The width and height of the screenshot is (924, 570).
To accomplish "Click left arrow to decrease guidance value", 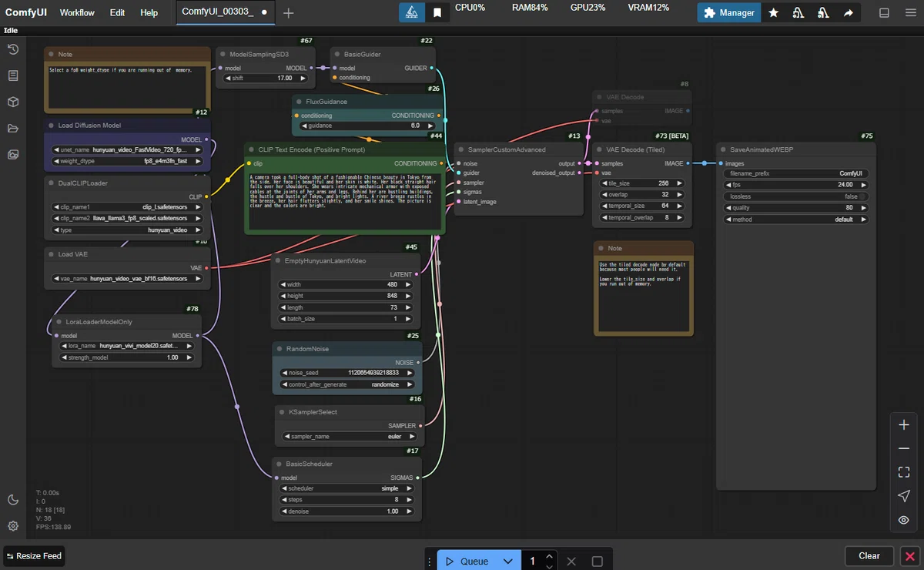I will coord(303,126).
